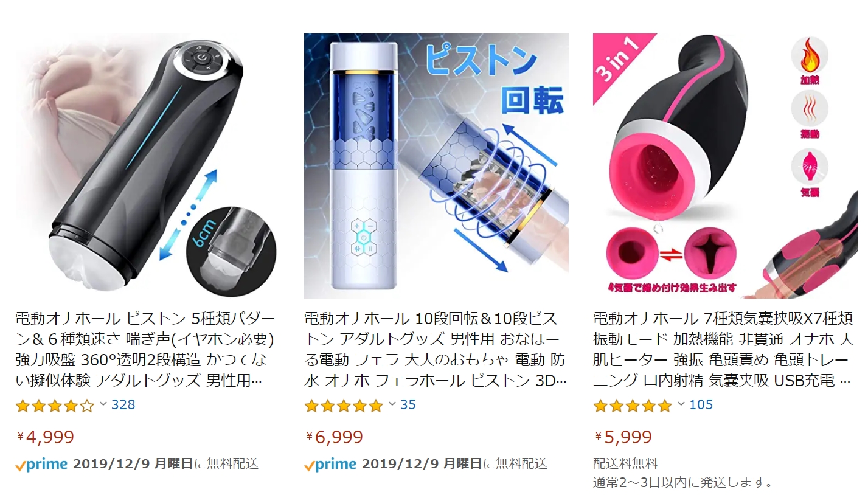The image size is (868, 495).
Task: Open the 328 customer reviews link
Action: point(123,405)
